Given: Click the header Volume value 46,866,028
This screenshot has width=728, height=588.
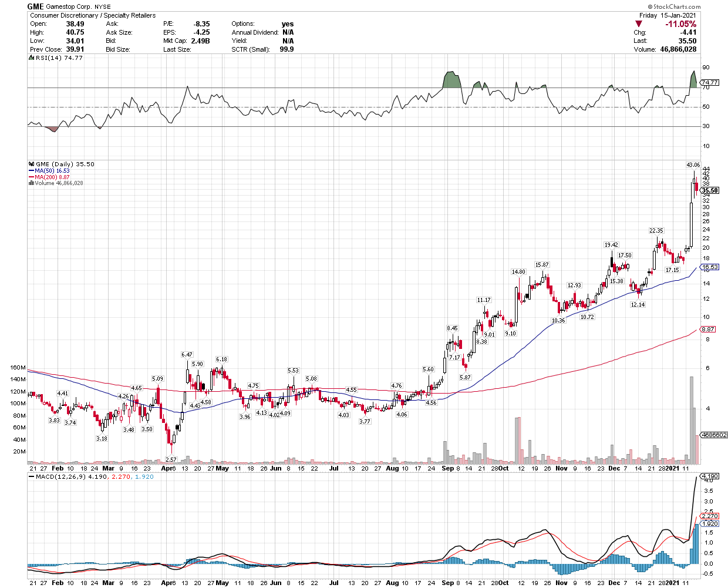Looking at the screenshot, I should [x=679, y=49].
